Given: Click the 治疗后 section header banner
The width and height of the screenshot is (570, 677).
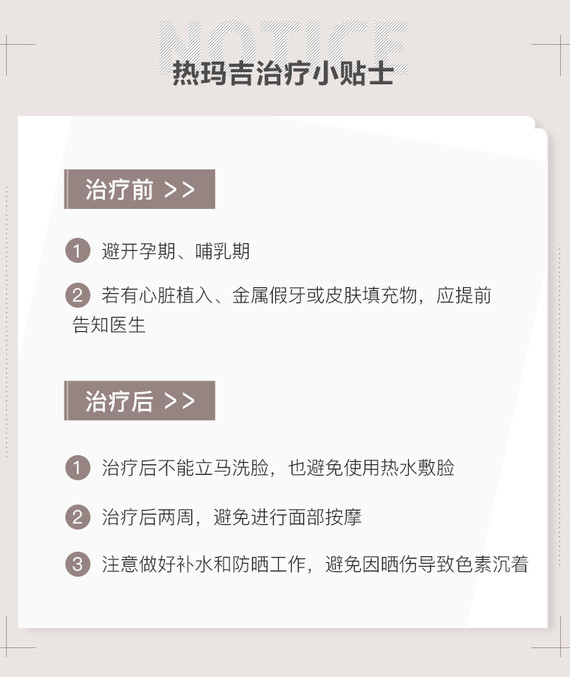Looking at the screenshot, I should click(x=139, y=401).
